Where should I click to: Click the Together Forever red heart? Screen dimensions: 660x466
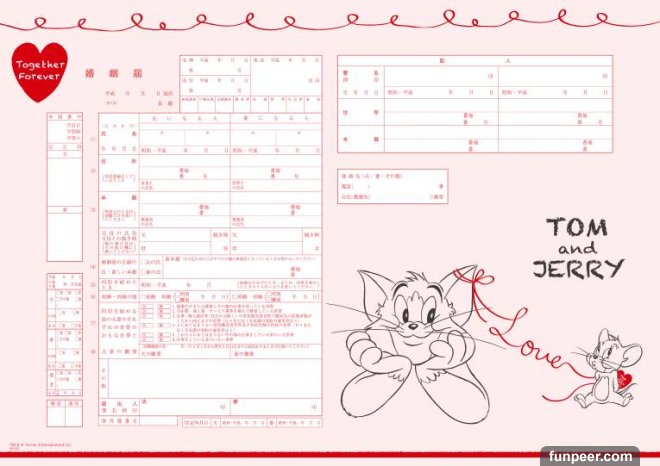[41, 71]
